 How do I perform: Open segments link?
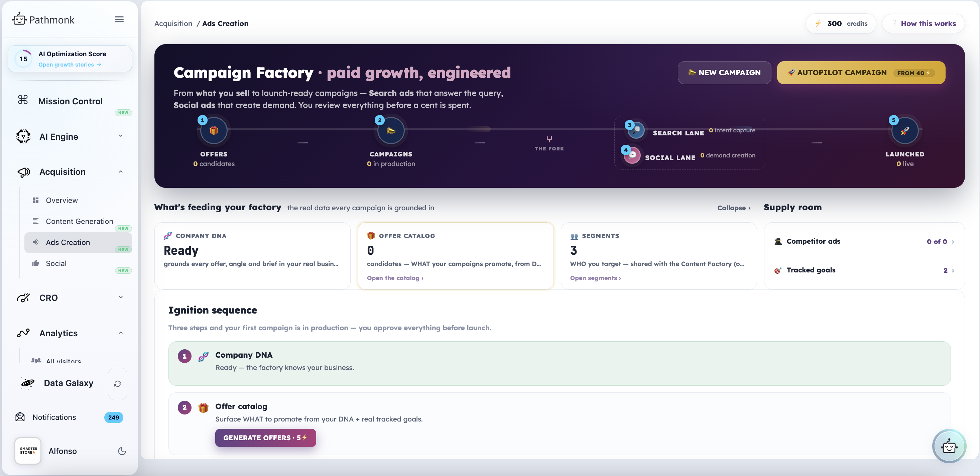coord(595,278)
